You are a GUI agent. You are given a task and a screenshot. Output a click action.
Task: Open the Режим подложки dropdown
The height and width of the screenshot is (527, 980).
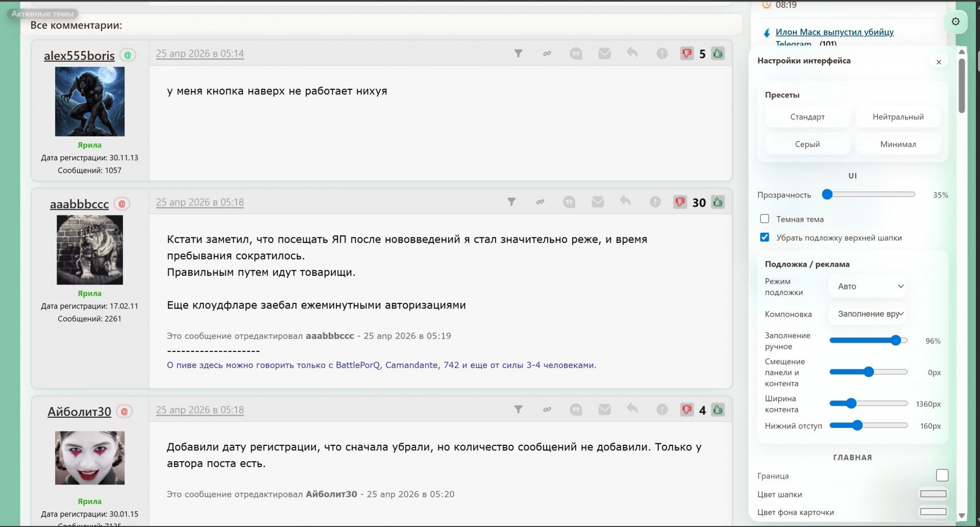pyautogui.click(x=869, y=286)
